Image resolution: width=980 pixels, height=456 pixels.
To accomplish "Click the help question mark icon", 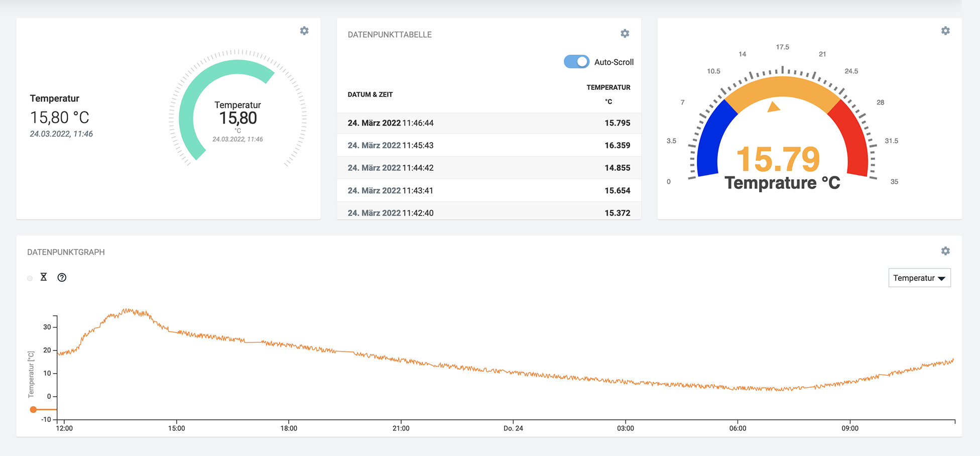I will point(62,278).
